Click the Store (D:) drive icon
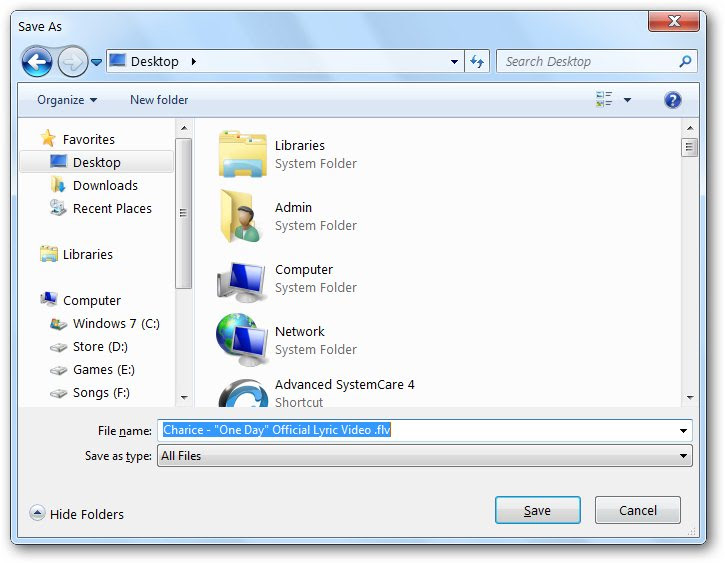Image resolution: width=725 pixels, height=563 pixels. pyautogui.click(x=58, y=347)
